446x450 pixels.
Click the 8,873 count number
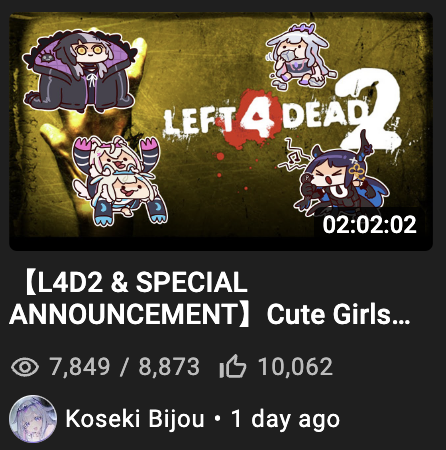pyautogui.click(x=169, y=367)
